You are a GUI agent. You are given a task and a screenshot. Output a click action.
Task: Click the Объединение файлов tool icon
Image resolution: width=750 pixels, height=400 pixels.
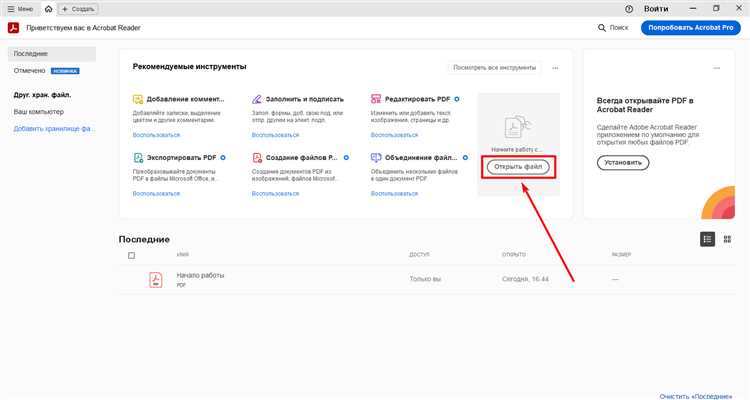click(x=376, y=157)
